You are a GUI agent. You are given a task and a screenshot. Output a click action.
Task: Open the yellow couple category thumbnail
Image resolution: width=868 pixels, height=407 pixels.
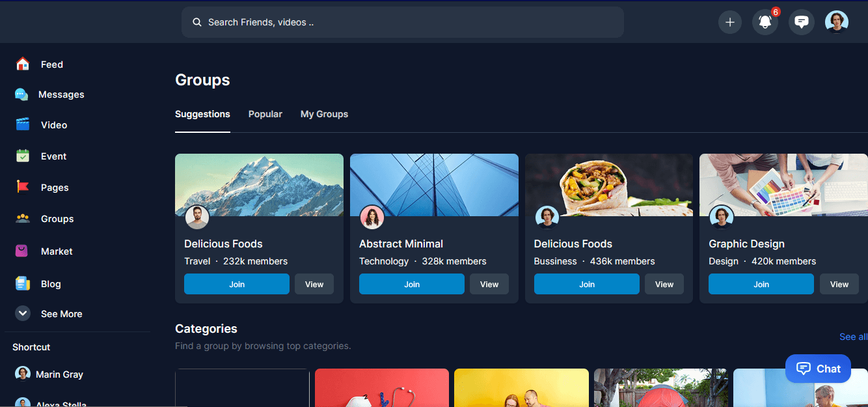pos(521,388)
